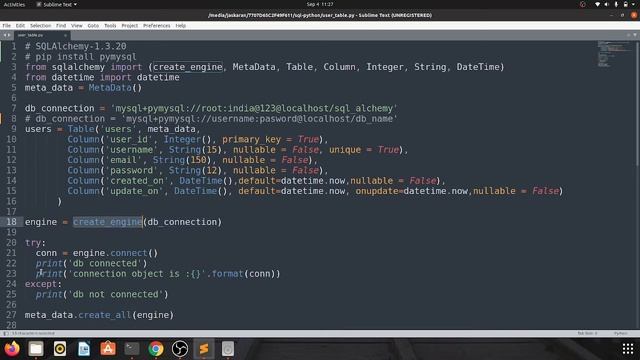
Task: Click 'Table' on the users line
Action: 81,129
